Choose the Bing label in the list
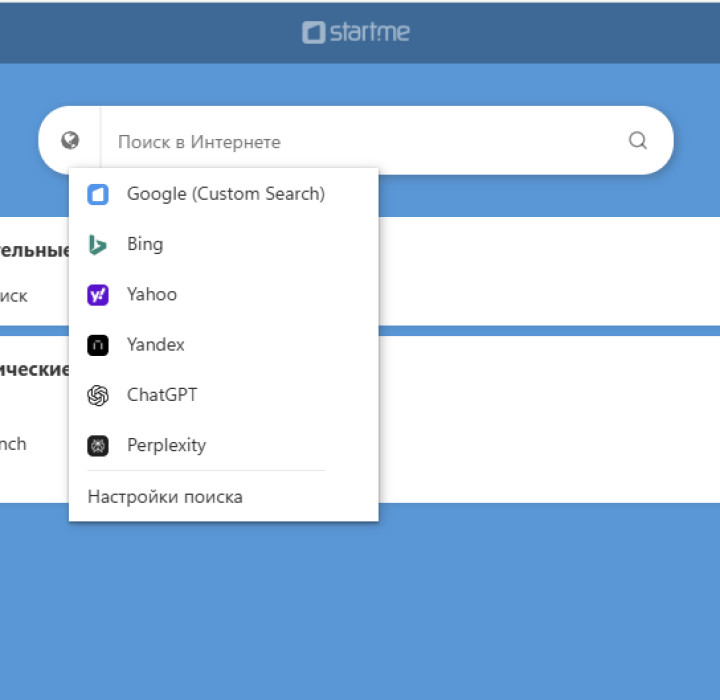Viewport: 720px width, 700px height. (x=145, y=244)
